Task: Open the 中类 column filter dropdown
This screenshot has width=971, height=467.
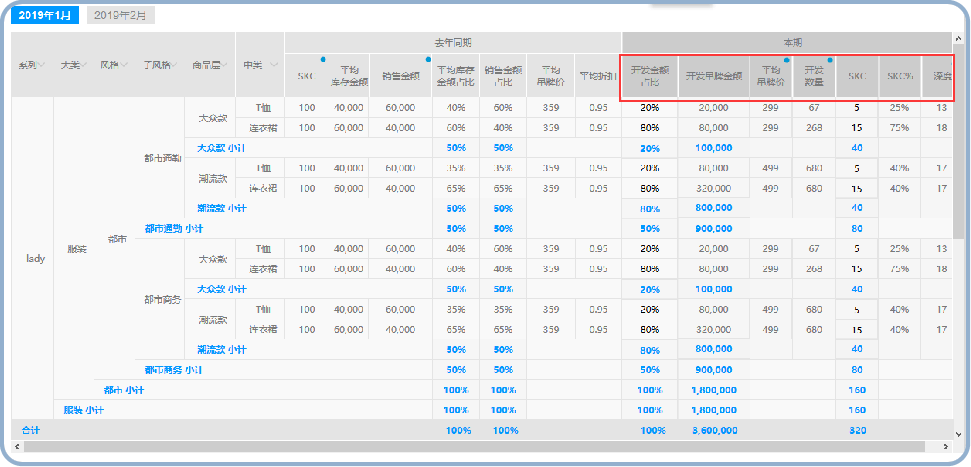Action: coord(274,64)
